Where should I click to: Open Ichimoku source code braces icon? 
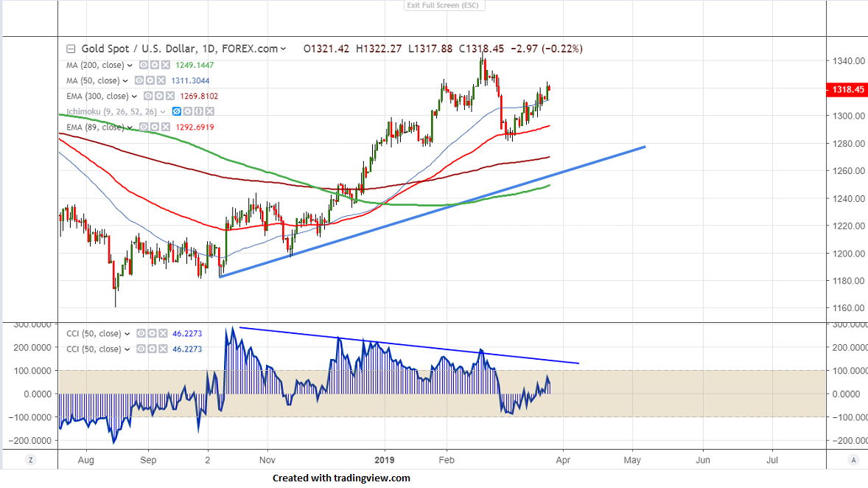(199, 111)
